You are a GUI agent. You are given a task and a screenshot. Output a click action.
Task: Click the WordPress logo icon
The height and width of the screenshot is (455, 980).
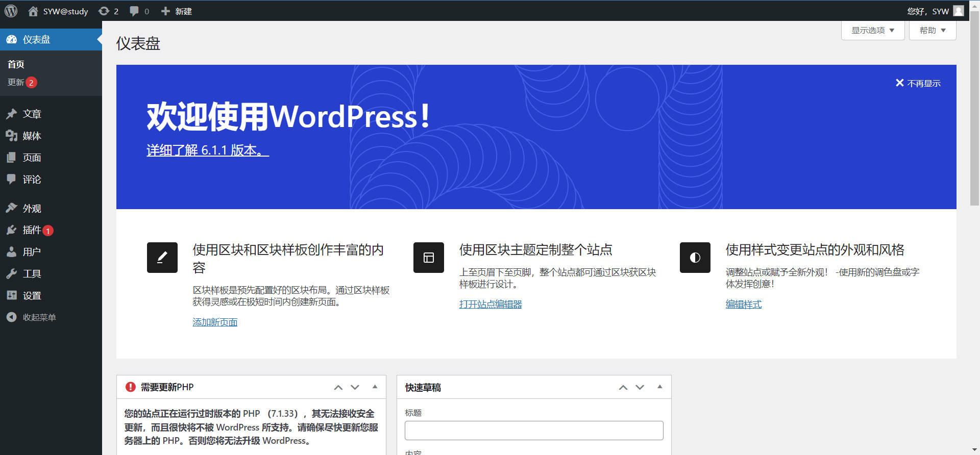pos(11,11)
